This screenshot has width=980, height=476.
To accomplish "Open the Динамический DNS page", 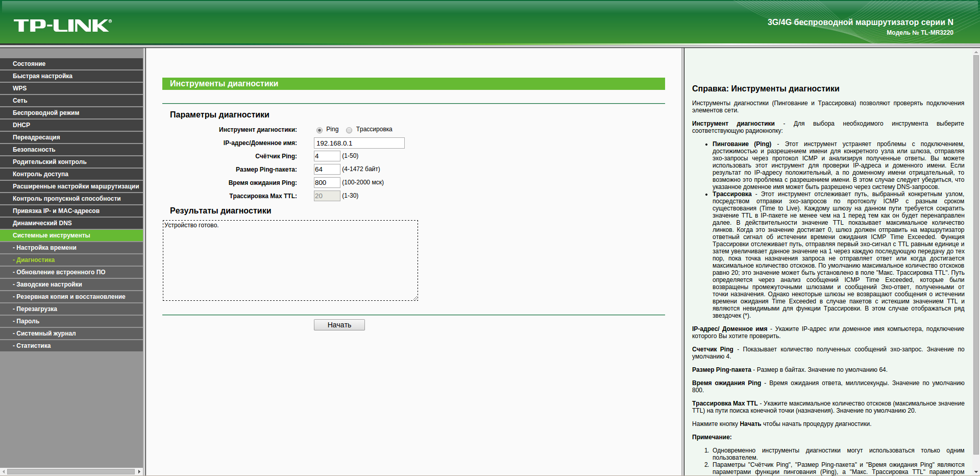I will pyautogui.click(x=42, y=223).
